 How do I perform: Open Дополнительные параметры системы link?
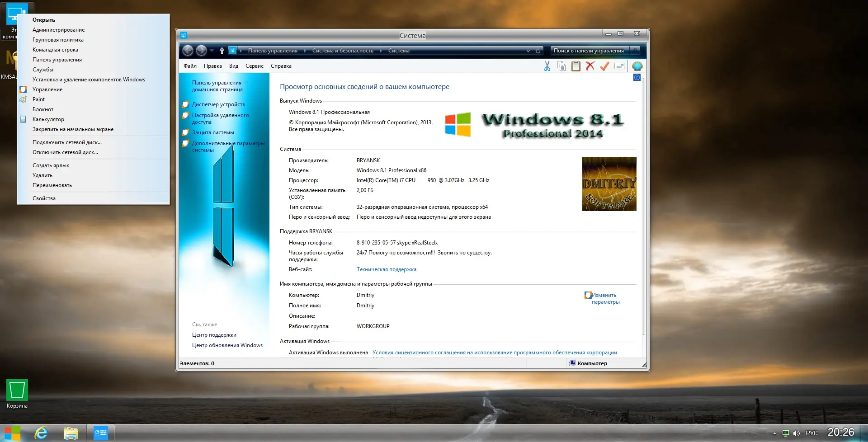tap(228, 147)
